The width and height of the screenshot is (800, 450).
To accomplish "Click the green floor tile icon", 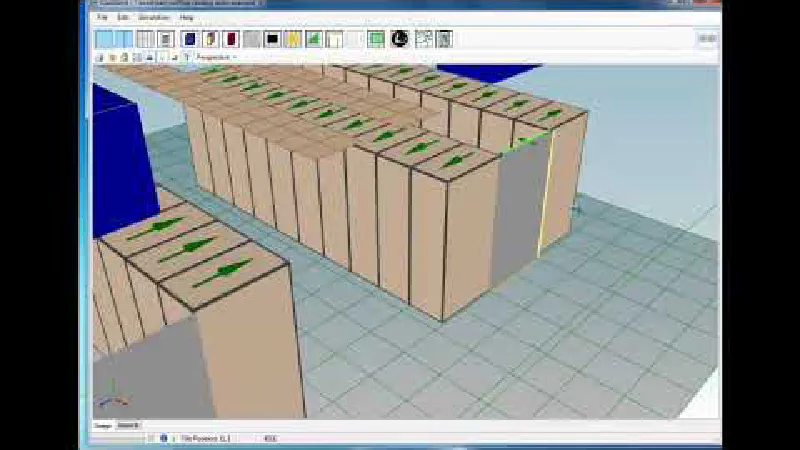I will tap(376, 39).
